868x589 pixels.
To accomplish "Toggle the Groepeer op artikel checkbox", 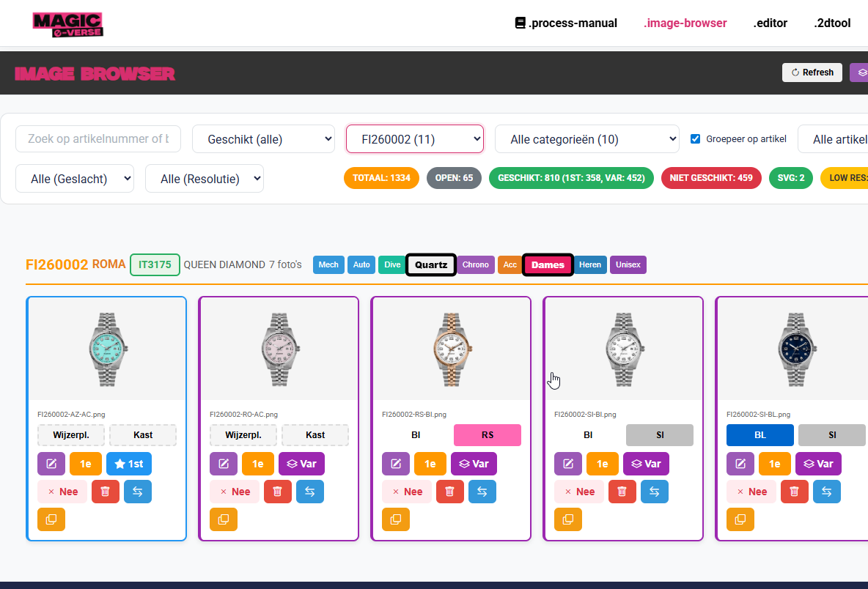I will [694, 138].
